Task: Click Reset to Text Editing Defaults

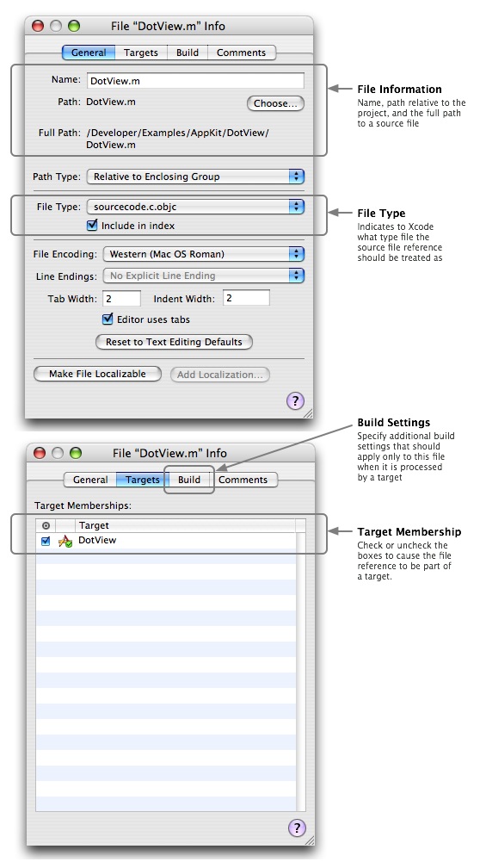Action: [174, 342]
